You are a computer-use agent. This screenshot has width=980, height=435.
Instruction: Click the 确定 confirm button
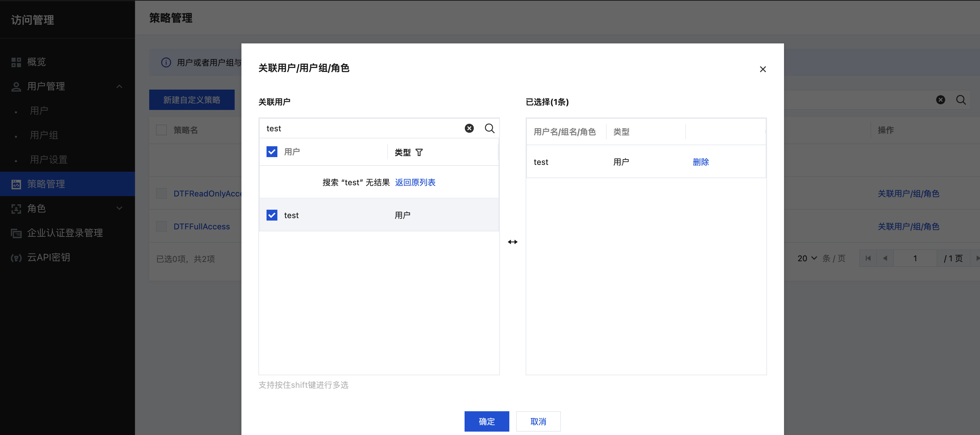486,421
